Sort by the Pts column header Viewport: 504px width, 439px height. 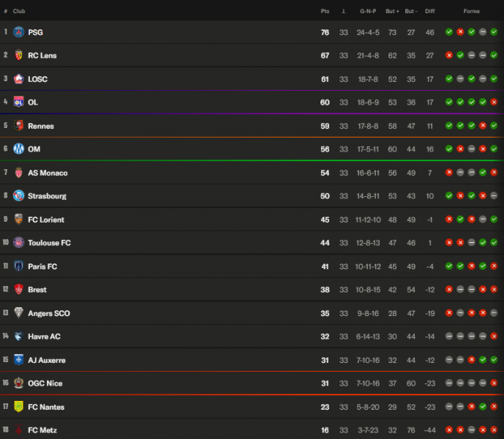point(325,11)
